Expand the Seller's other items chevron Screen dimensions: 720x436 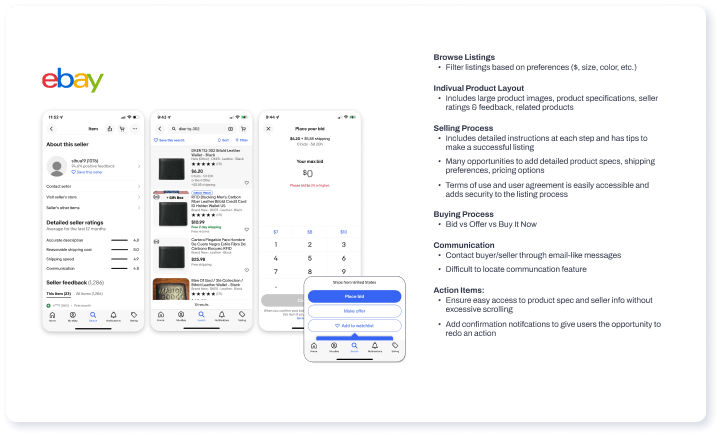point(139,208)
